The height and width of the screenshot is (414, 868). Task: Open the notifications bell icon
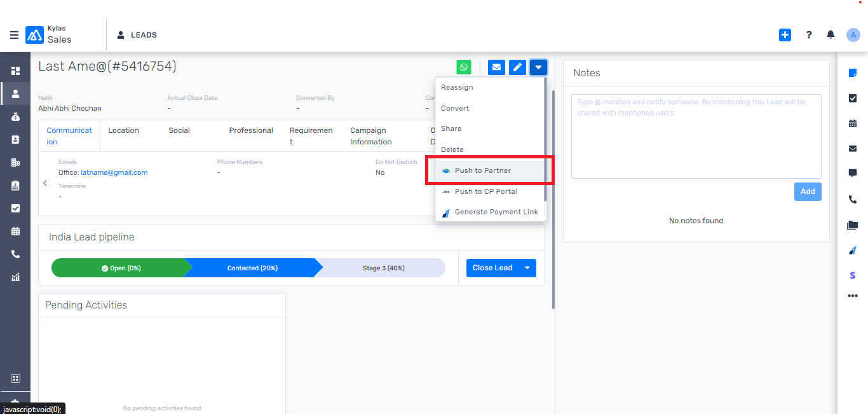coord(830,34)
